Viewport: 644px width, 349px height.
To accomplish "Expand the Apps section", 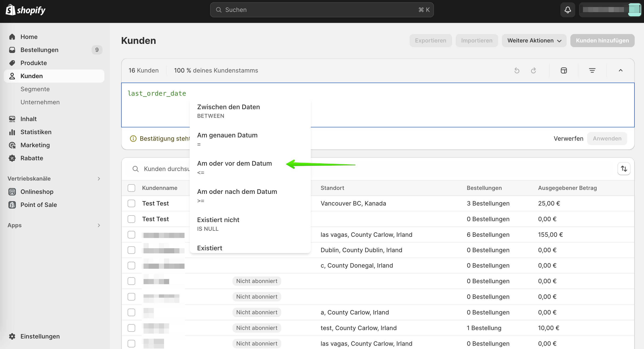I will point(99,225).
